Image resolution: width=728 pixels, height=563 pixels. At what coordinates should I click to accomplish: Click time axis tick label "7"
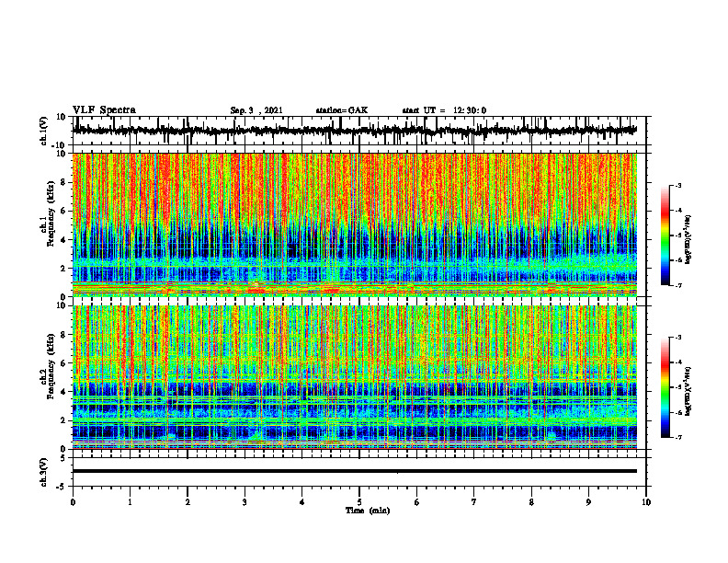(474, 502)
